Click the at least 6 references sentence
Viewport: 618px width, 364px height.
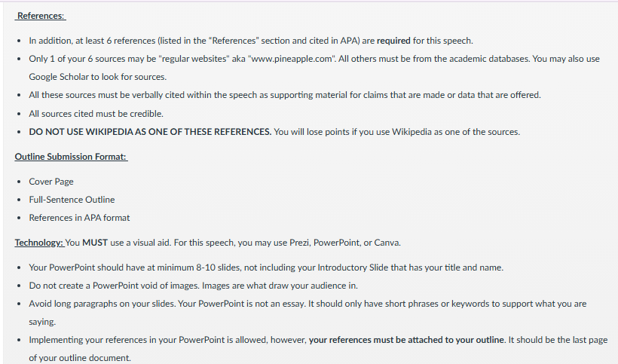pos(251,41)
